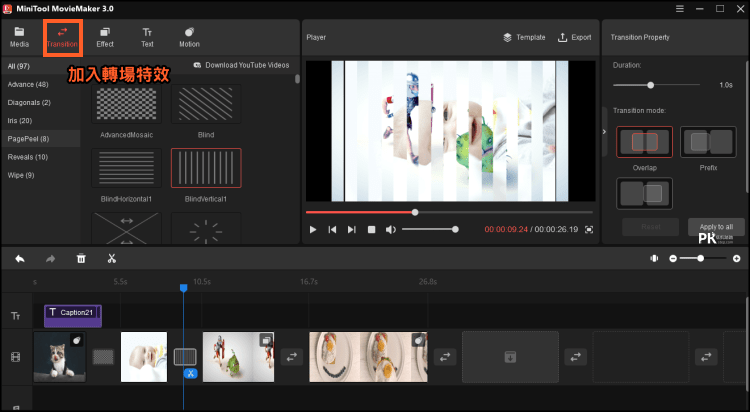Select the cat clip on timeline
Screen dimensions: 750x412
click(60, 357)
